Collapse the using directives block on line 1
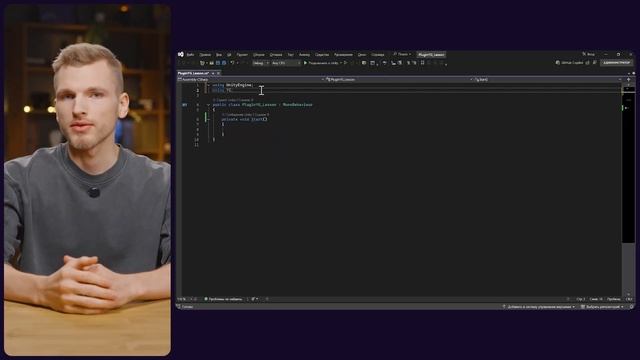The height and width of the screenshot is (360, 640). [x=208, y=85]
